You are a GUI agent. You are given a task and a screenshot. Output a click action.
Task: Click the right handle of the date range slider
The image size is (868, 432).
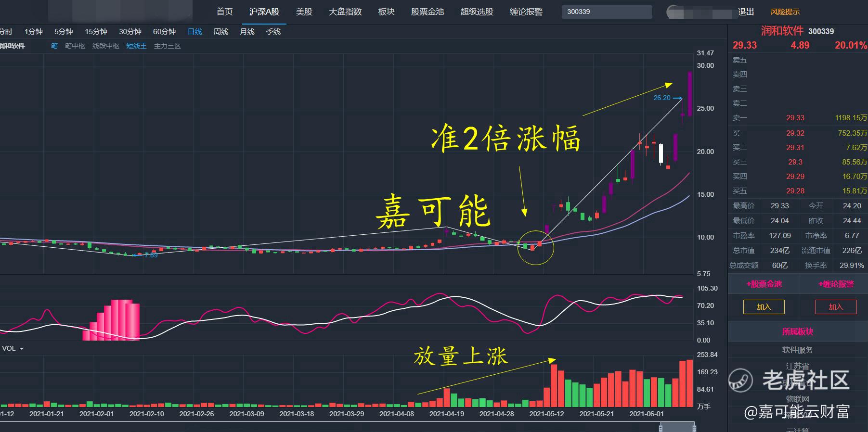[694, 427]
